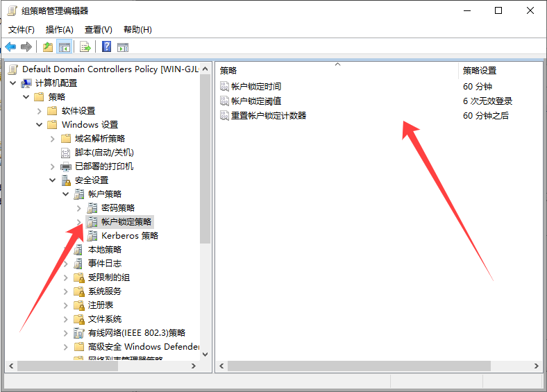Click the Back arrow toolbar icon
The image size is (547, 392).
10,47
